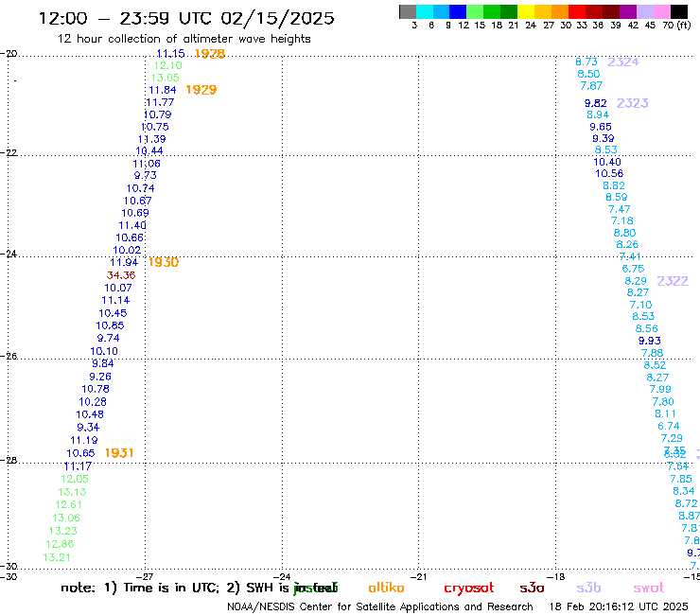Image resolution: width=700 pixels, height=615 pixels.
Task: Click the 11.94 wave height reading
Action: 124,263
